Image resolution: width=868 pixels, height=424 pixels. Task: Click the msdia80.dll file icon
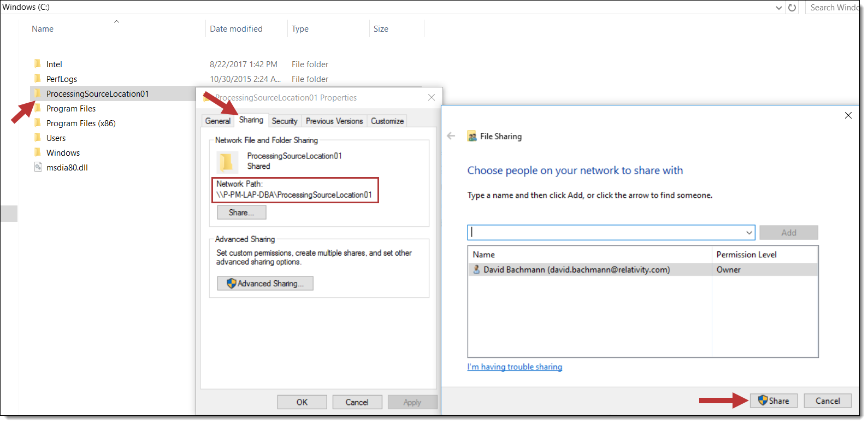[38, 167]
